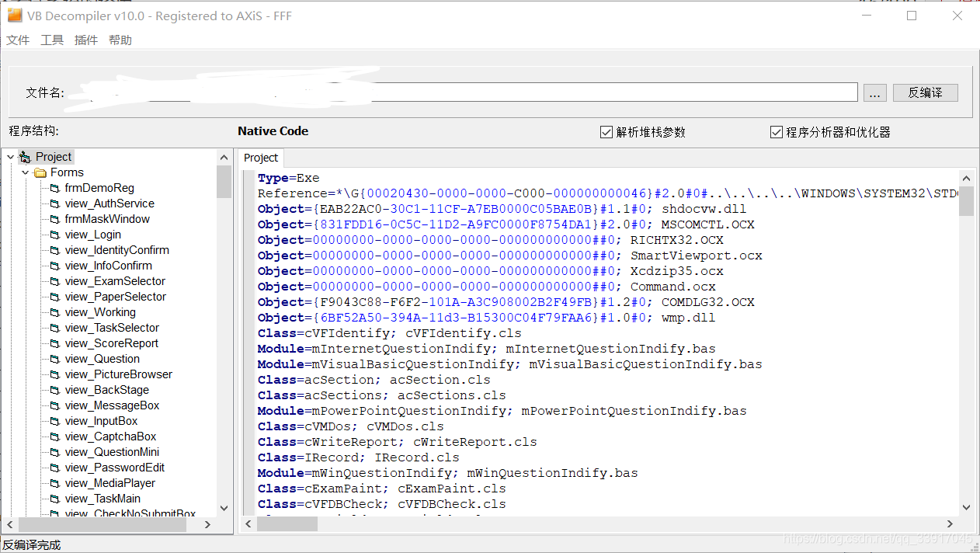Click the form icon beside view_TaskSelector
The image size is (980, 553).
coord(55,328)
